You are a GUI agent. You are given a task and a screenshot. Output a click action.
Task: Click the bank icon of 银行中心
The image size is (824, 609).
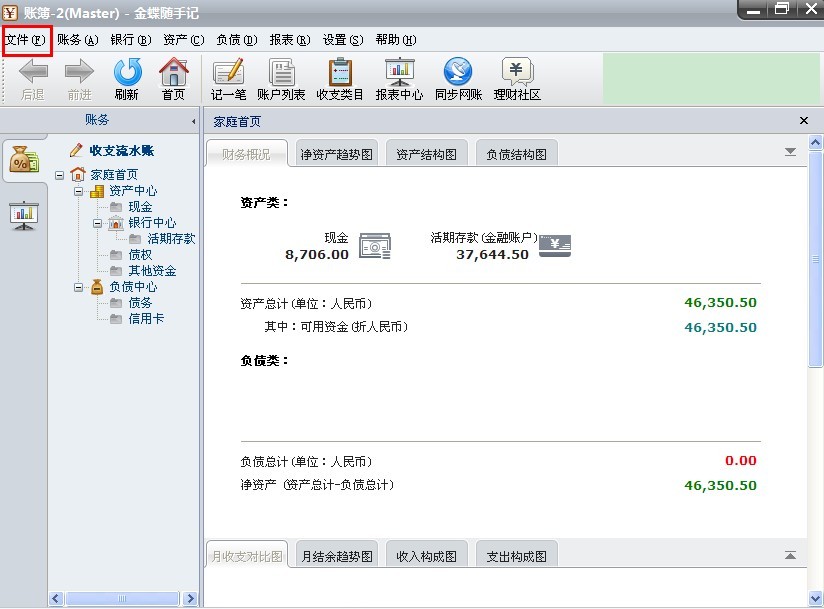pos(116,223)
